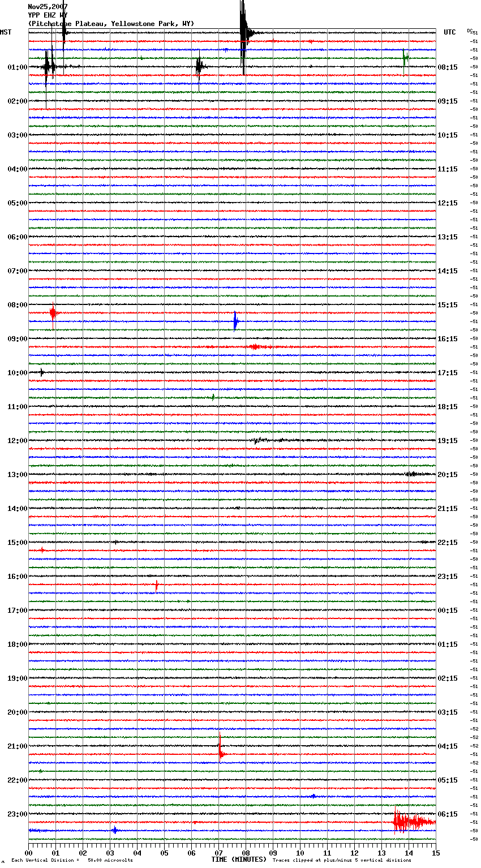Click the TIME (MINUTES) axis title
The height and width of the screenshot is (868, 481).
point(239,860)
